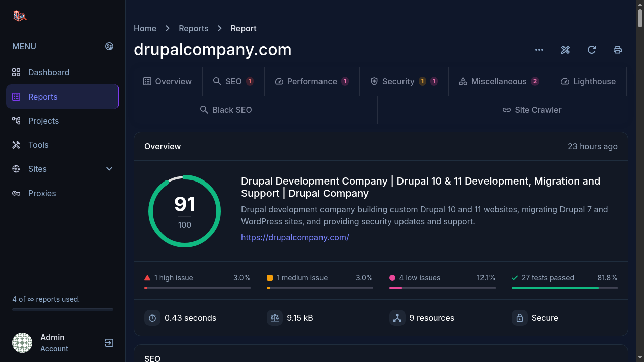Click the Admin avatar image
Image resolution: width=644 pixels, height=362 pixels.
[22, 343]
